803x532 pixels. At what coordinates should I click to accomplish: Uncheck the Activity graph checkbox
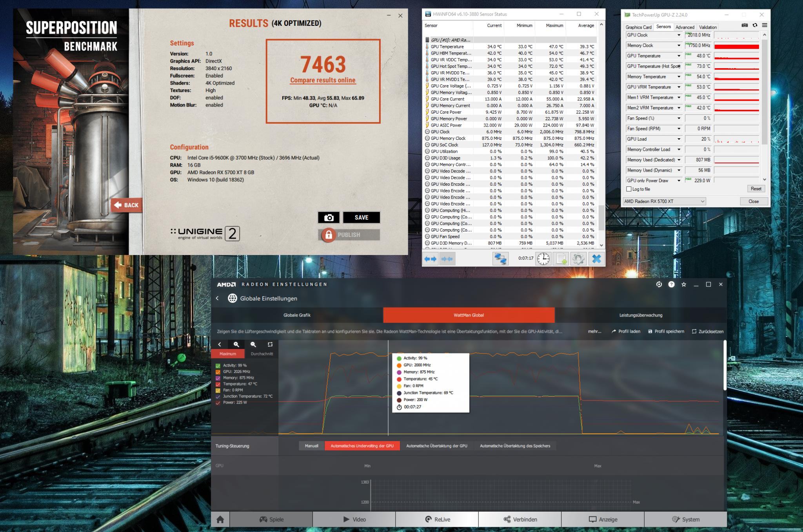pos(218,366)
